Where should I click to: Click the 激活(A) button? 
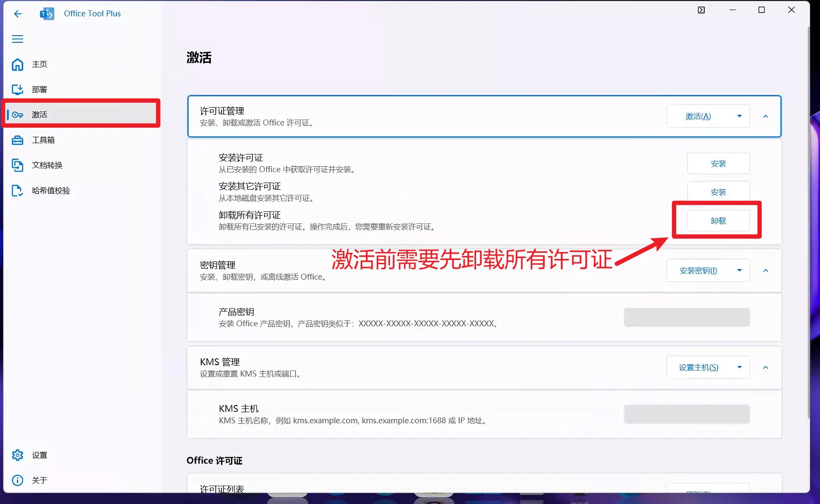tap(698, 116)
